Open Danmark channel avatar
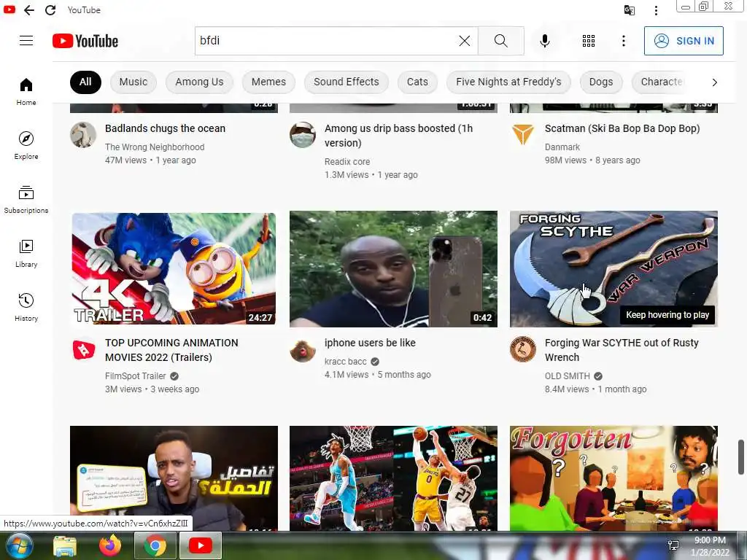This screenshot has height=560, width=747. (x=522, y=135)
